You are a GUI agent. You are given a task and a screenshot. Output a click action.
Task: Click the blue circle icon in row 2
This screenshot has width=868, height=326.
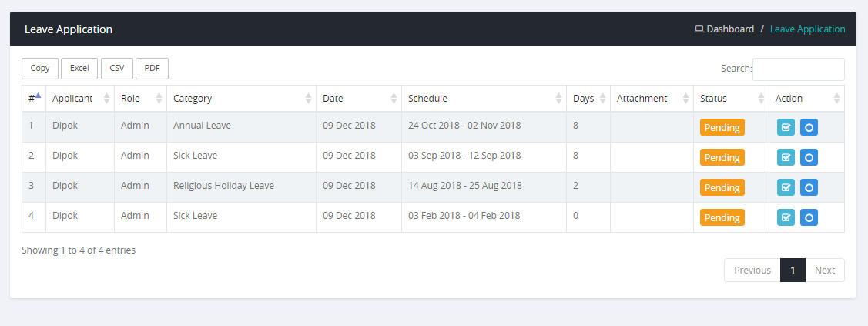pos(809,158)
